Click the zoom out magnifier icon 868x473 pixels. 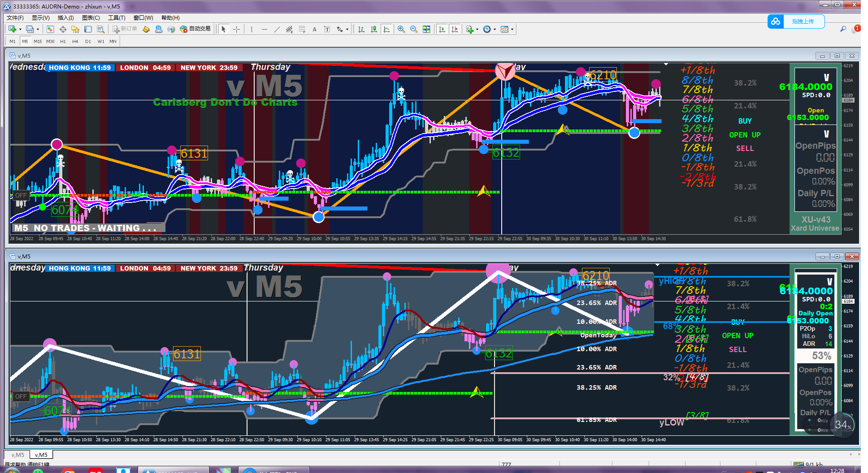[414, 29]
